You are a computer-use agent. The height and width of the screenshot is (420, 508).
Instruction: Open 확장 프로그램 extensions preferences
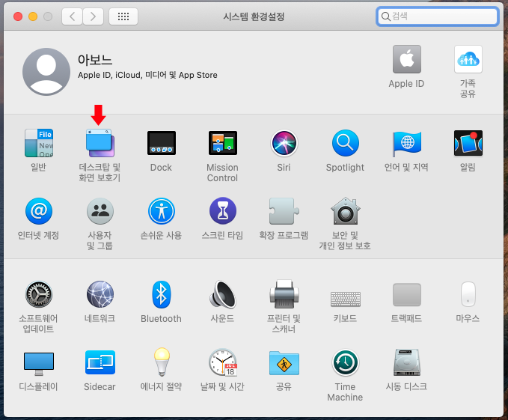click(x=284, y=211)
